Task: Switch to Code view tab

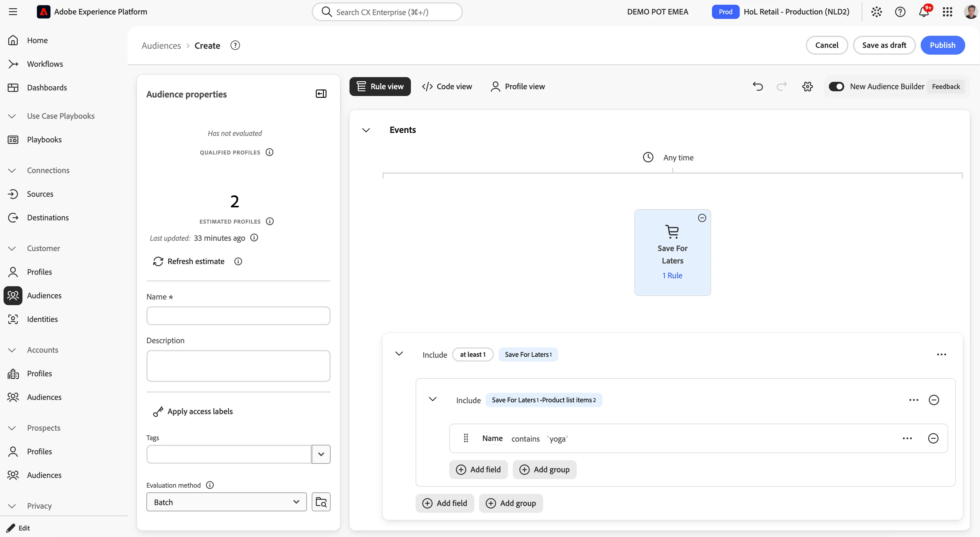Action: tap(447, 86)
